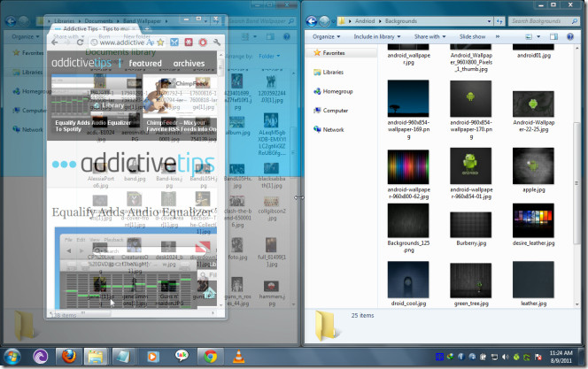
Task: Click Chrome reload button in transparent window
Action: pos(80,42)
